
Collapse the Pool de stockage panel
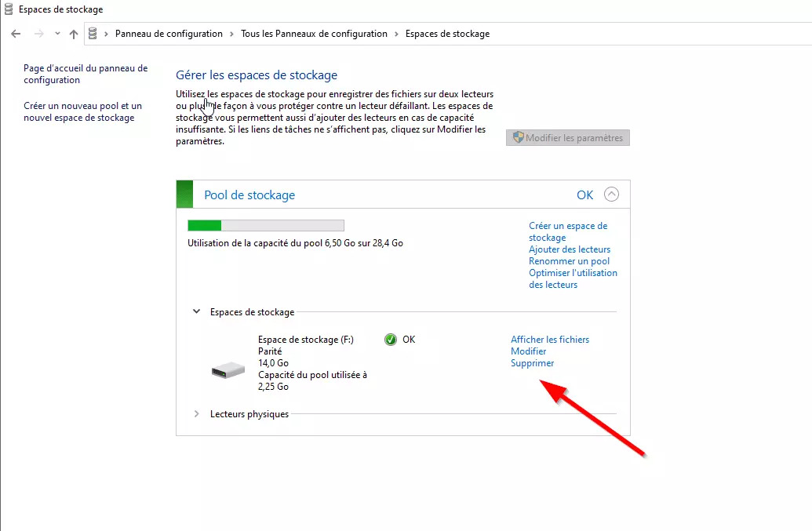click(x=611, y=195)
